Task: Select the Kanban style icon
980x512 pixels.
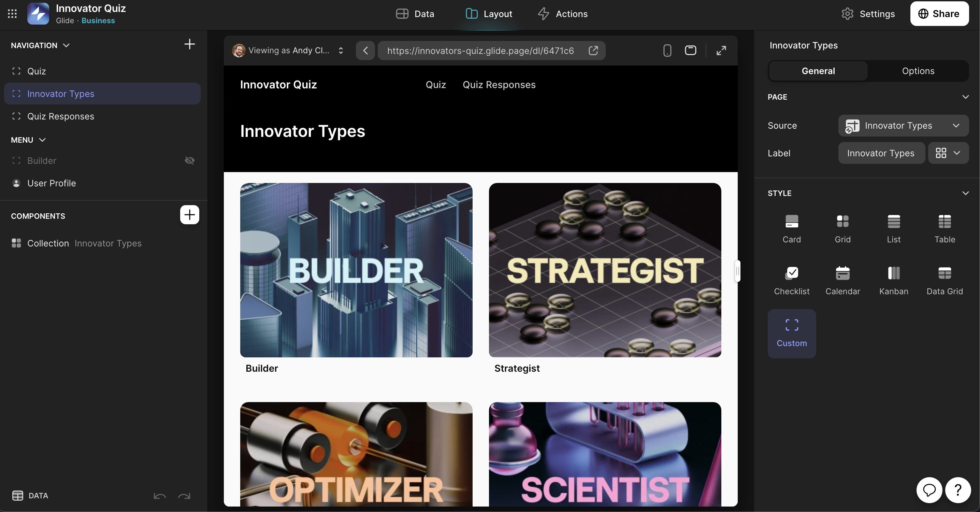Action: click(894, 281)
